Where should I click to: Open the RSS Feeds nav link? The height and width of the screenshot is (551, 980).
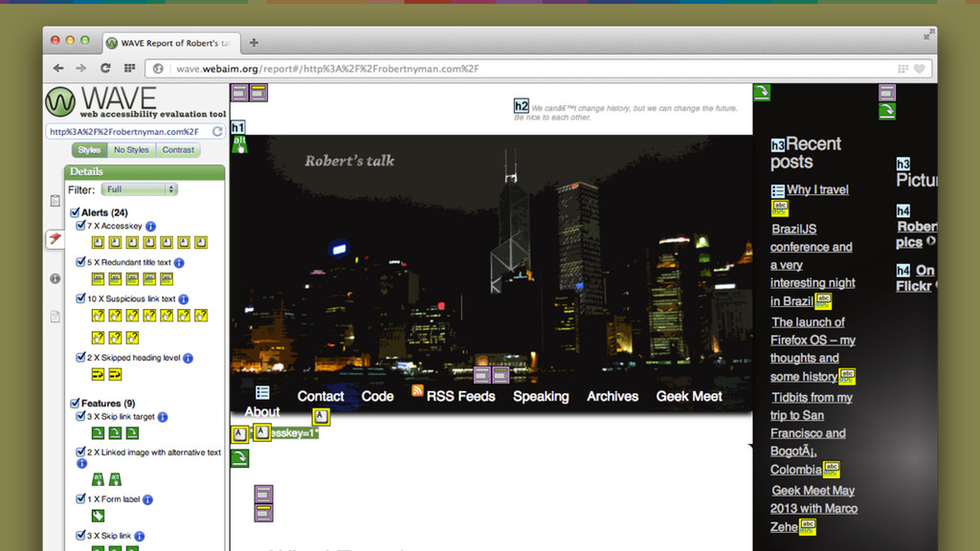[x=460, y=396]
